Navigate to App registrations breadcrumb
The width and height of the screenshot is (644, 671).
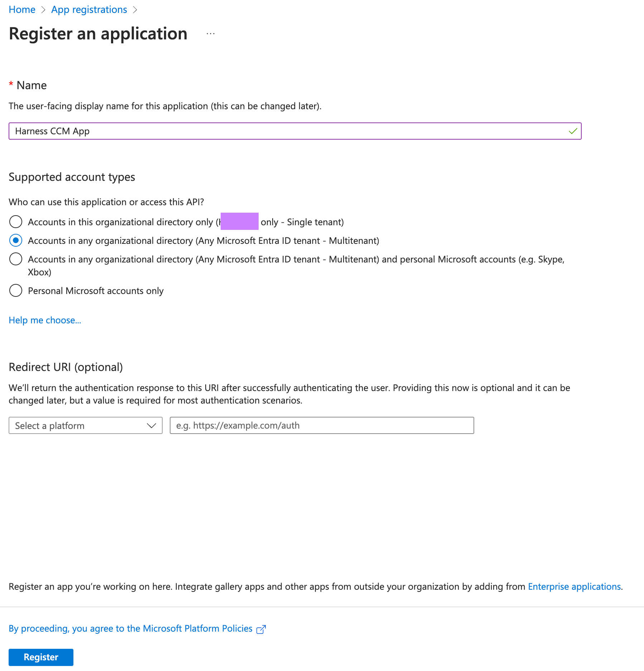tap(89, 10)
